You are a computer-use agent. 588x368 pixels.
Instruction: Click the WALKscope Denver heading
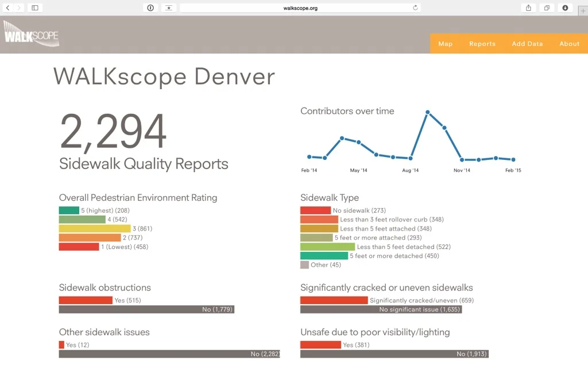(164, 76)
